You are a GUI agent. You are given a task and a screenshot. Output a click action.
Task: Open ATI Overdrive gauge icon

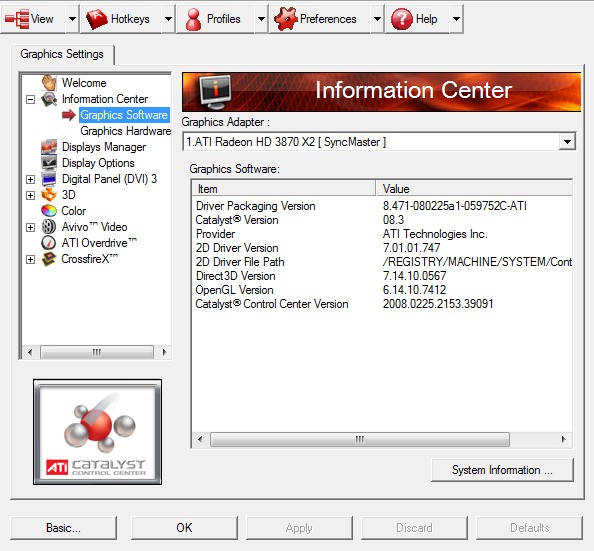point(49,243)
